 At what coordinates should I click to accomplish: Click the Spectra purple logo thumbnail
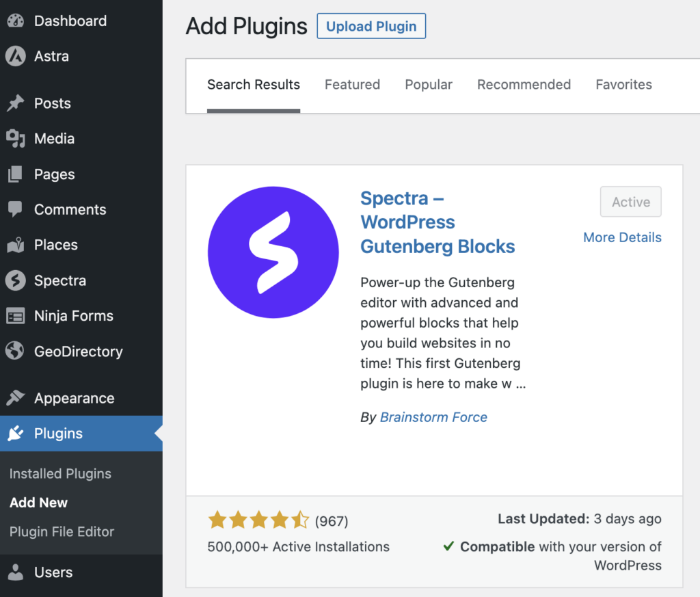pyautogui.click(x=273, y=252)
